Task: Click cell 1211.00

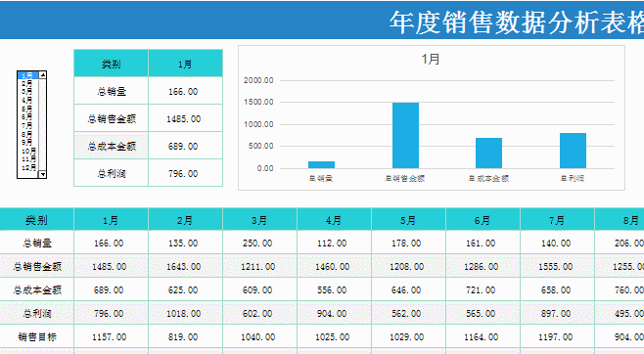Action: click(x=259, y=266)
